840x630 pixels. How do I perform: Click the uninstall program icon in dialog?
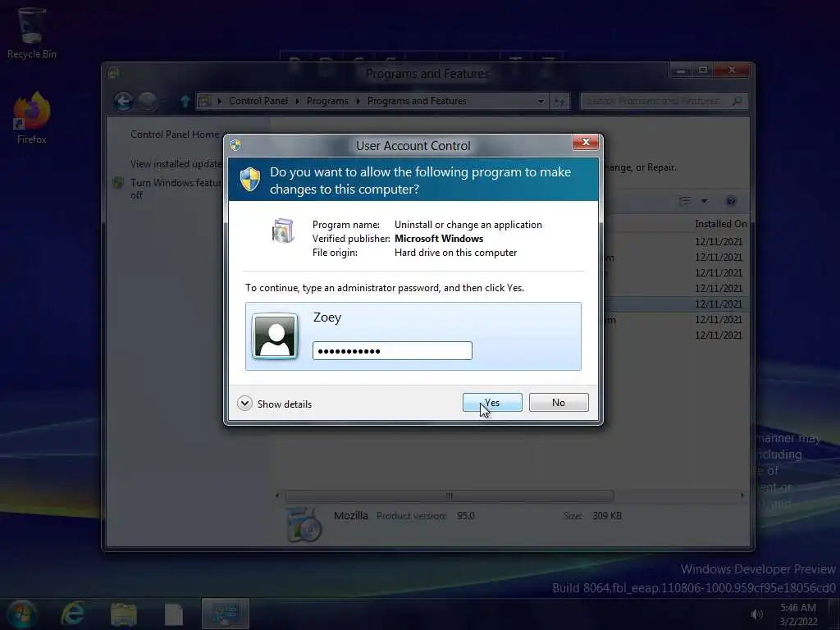[x=283, y=231]
